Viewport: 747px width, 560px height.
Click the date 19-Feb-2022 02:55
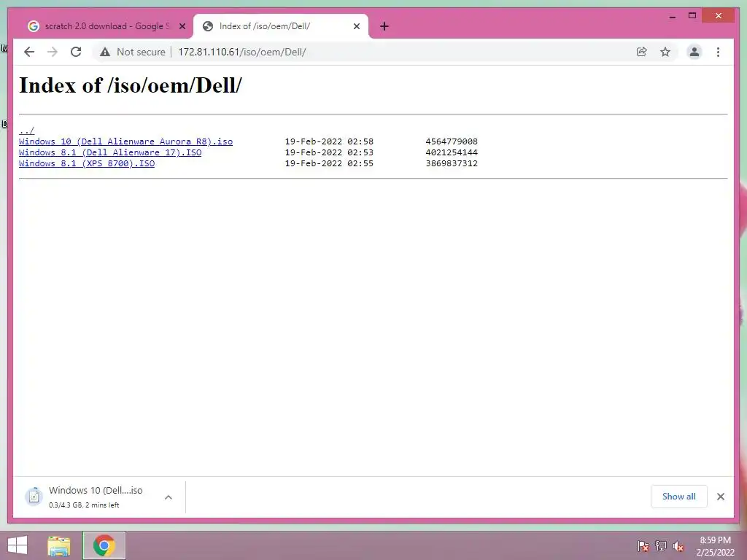[x=329, y=163]
